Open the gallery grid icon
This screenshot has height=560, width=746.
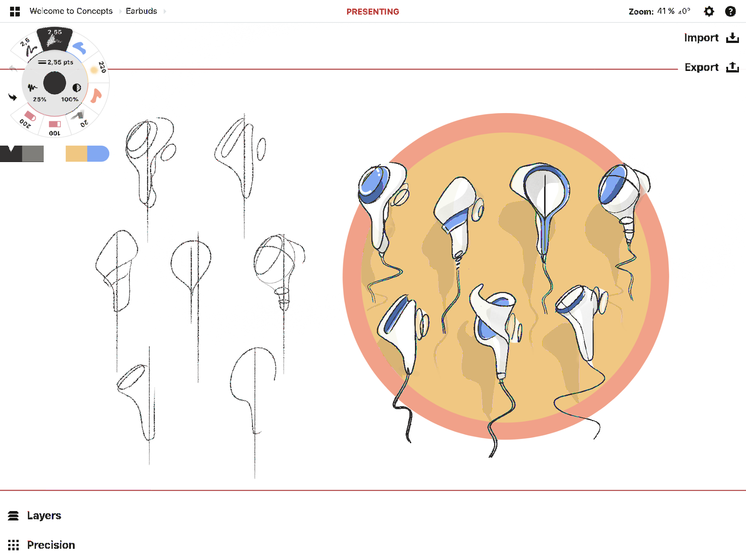pyautogui.click(x=15, y=12)
